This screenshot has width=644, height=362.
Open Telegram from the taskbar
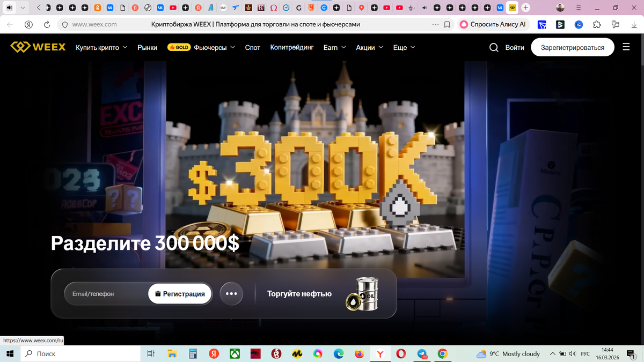422,353
